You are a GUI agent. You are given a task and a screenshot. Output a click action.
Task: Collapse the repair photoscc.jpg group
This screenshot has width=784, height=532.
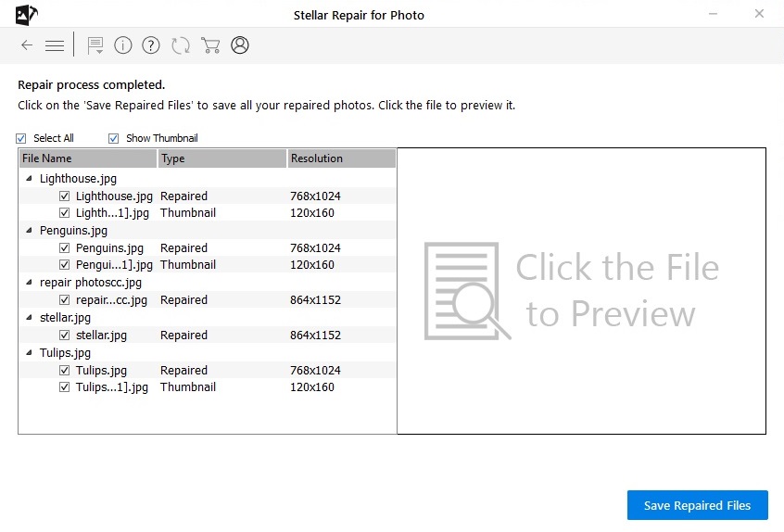coord(29,282)
